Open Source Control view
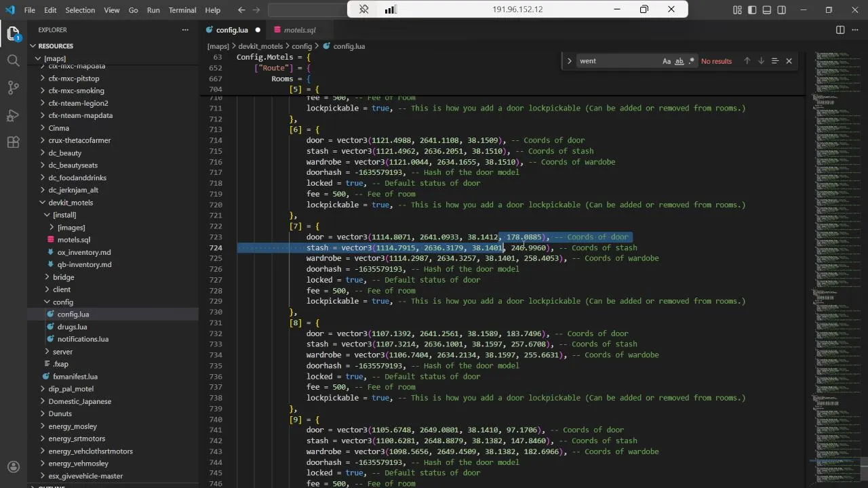 [14, 87]
